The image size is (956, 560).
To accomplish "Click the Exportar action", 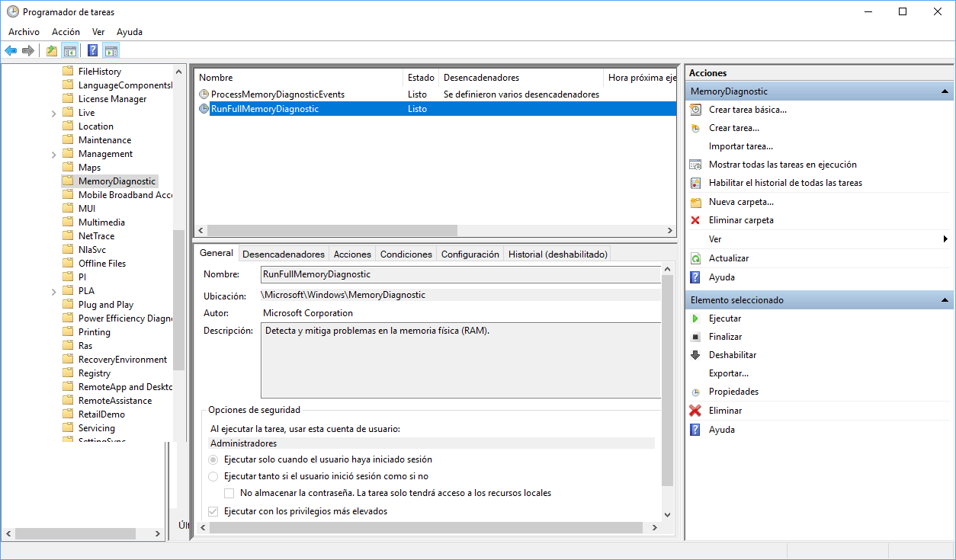I will 729,373.
